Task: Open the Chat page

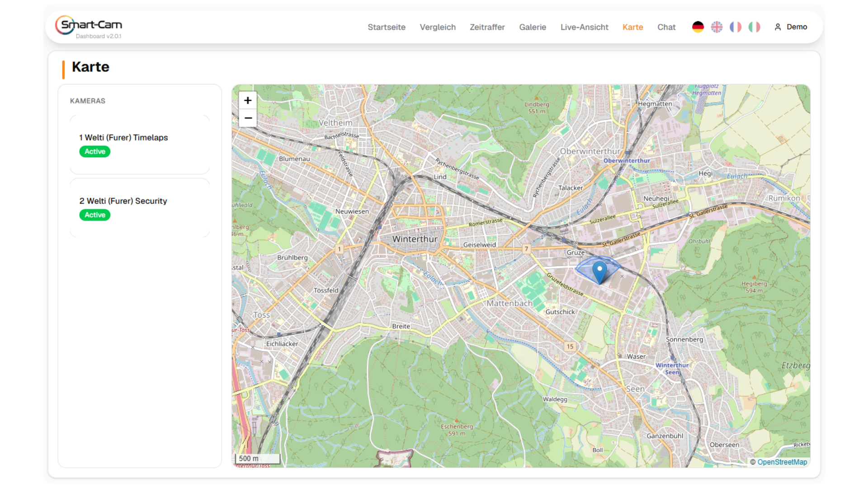Action: [666, 27]
